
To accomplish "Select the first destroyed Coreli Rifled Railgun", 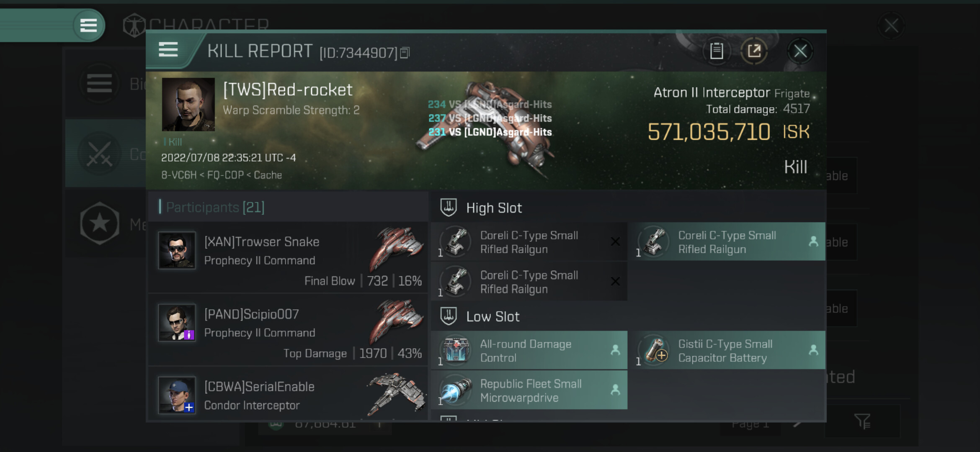I will (529, 242).
